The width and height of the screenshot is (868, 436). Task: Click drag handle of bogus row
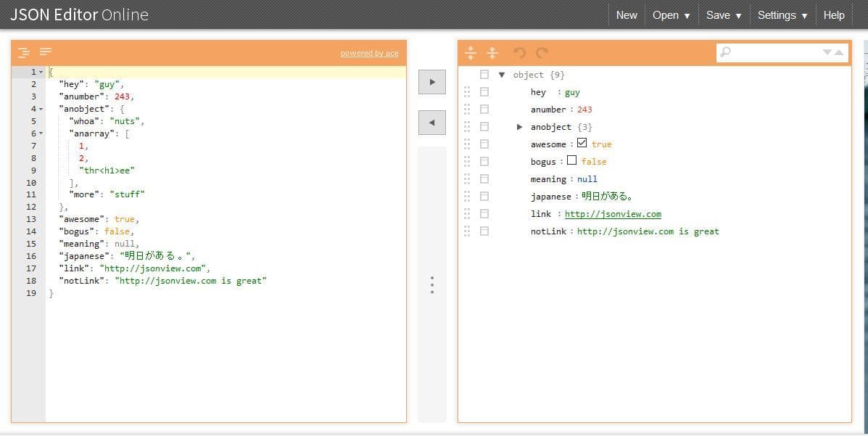pos(467,161)
